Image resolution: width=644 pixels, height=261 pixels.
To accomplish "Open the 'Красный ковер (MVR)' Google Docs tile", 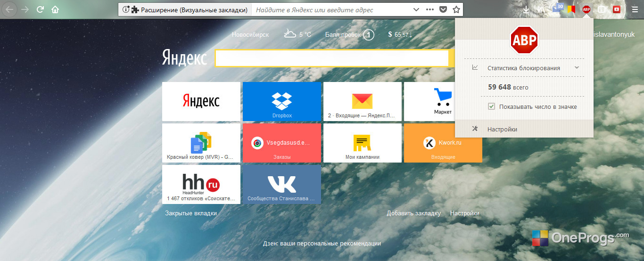I will 201,143.
